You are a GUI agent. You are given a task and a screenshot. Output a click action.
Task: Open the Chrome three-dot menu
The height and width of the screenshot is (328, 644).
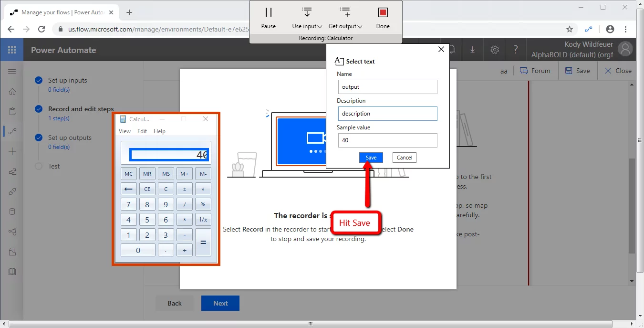coord(626,29)
